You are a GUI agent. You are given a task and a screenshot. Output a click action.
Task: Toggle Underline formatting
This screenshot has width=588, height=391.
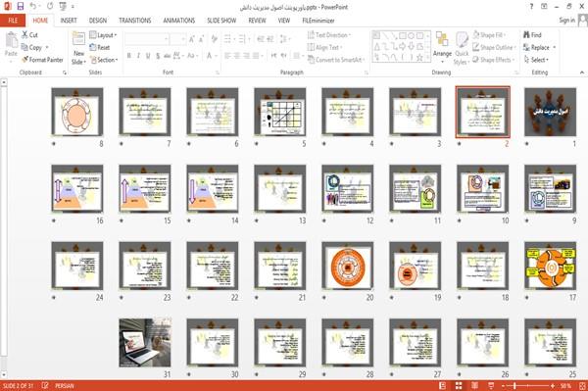[148, 56]
